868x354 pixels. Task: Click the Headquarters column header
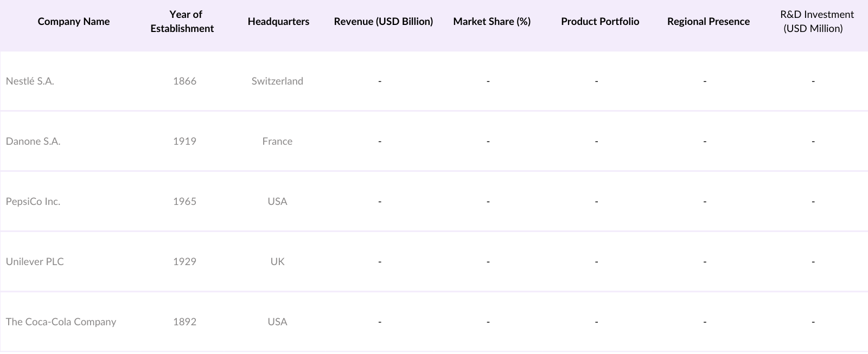click(278, 22)
